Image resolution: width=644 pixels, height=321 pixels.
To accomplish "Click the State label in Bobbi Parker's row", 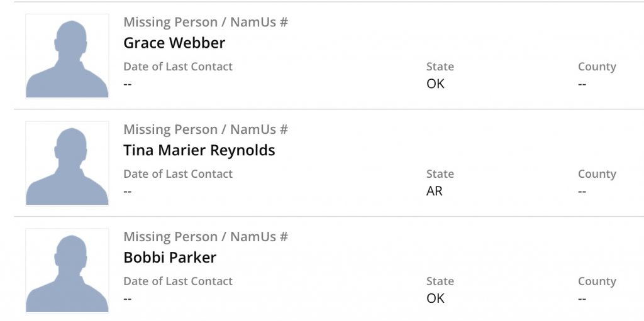I will pos(440,281).
